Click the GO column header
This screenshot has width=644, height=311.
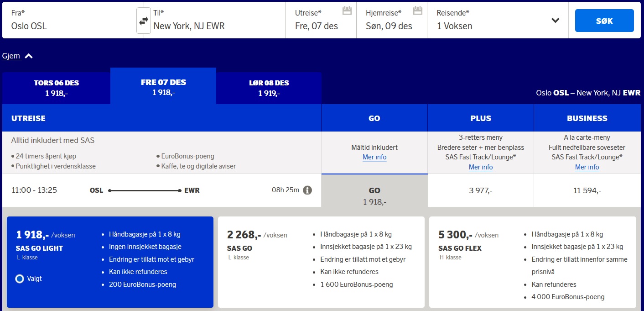[374, 118]
